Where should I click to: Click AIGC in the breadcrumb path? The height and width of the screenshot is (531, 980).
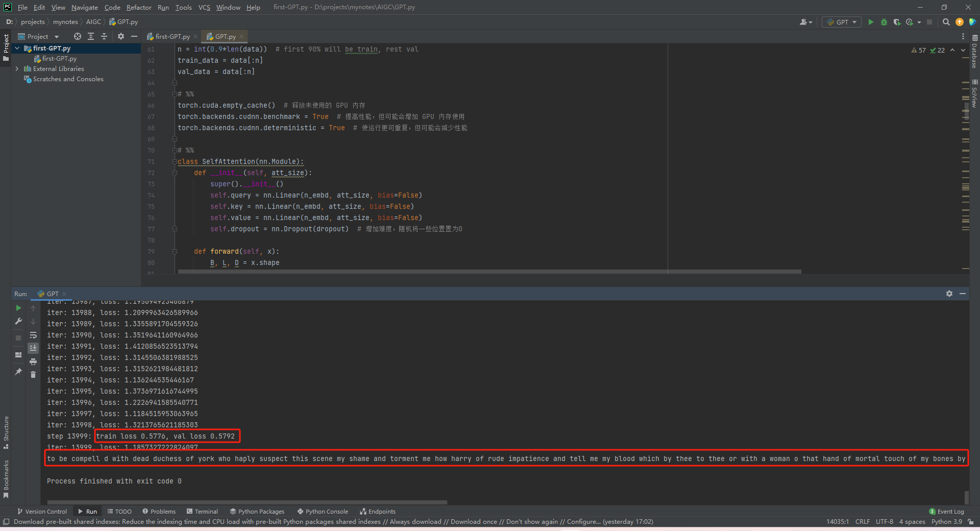pyautogui.click(x=93, y=22)
